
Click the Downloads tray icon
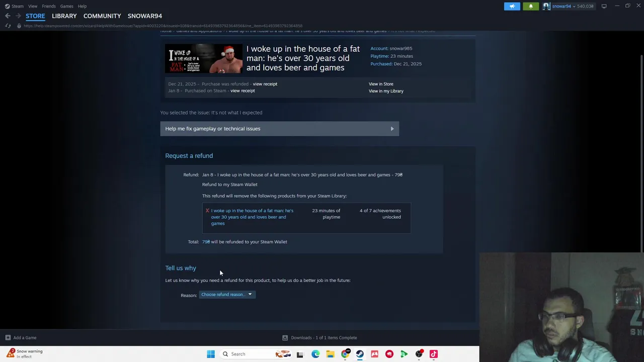coord(285,338)
